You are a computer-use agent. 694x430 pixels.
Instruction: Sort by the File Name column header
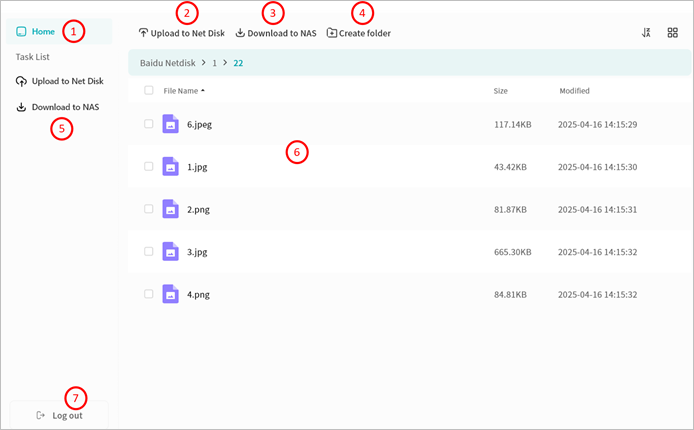click(184, 90)
